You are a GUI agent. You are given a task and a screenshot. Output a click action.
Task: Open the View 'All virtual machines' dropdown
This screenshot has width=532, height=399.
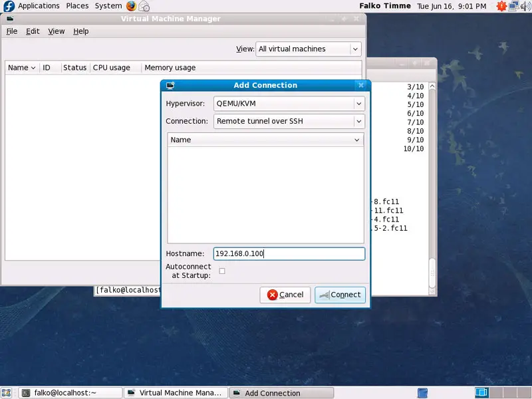(x=309, y=49)
